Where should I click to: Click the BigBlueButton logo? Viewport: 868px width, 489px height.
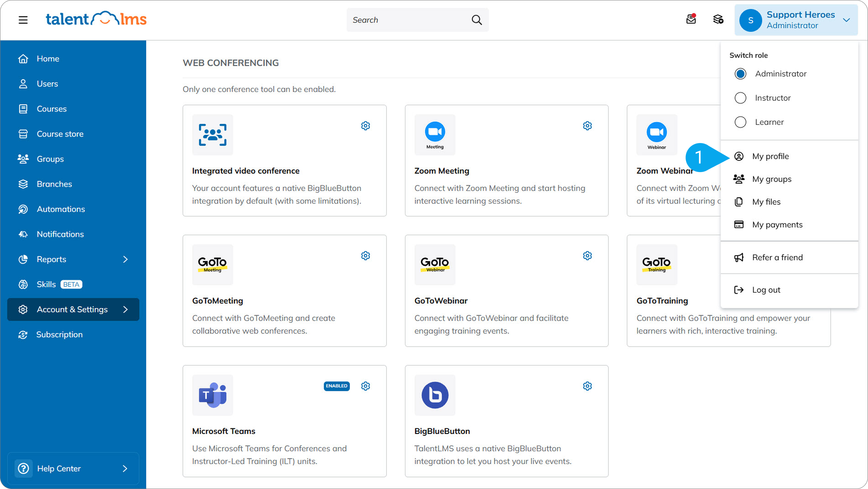tap(435, 395)
